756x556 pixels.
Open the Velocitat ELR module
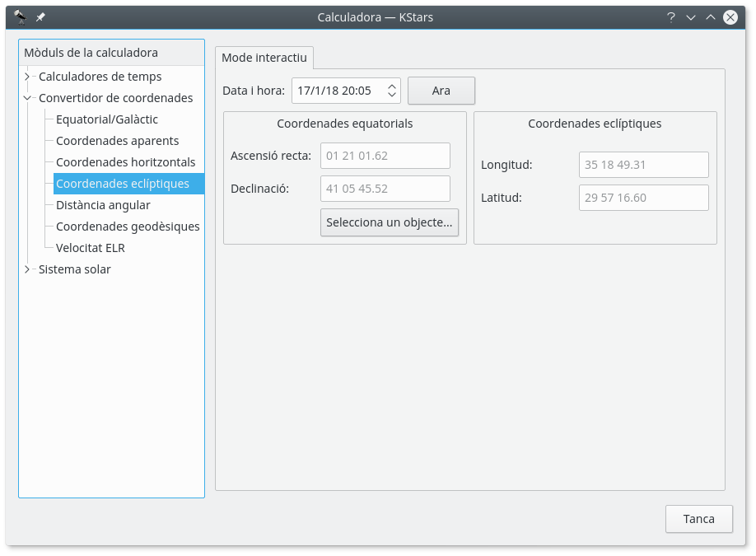91,248
